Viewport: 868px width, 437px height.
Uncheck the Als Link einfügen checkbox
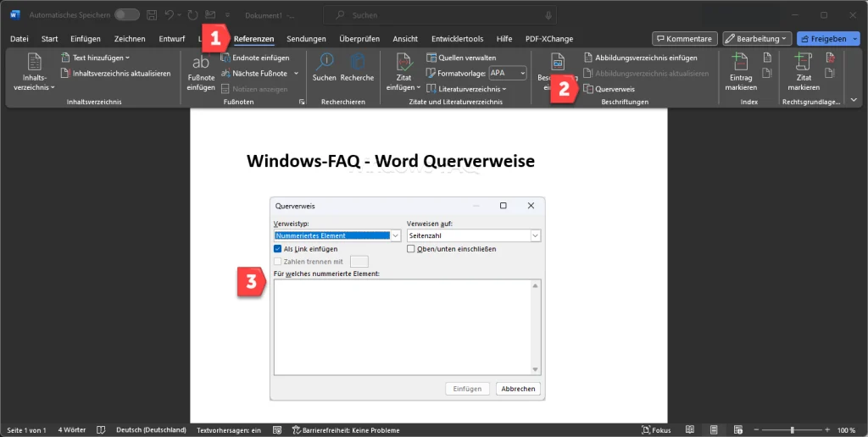tap(278, 249)
